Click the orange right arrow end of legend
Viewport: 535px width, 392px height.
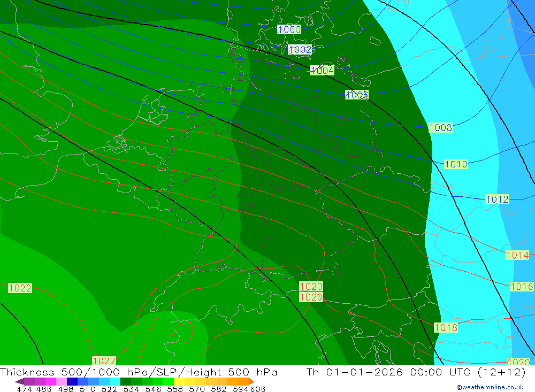point(251,381)
